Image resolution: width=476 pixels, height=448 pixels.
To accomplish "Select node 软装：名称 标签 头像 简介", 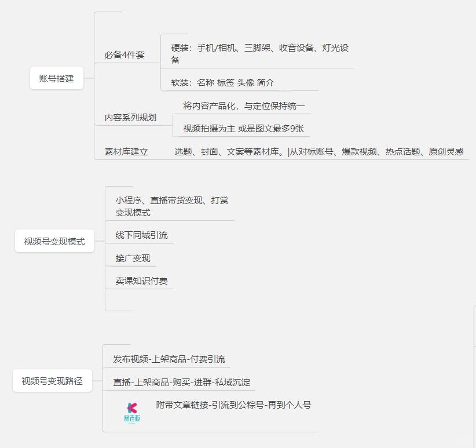I will pyautogui.click(x=222, y=82).
